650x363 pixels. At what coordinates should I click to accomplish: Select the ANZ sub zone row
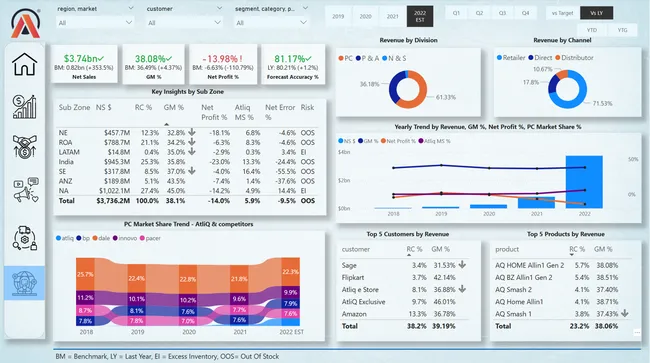pyautogui.click(x=187, y=181)
